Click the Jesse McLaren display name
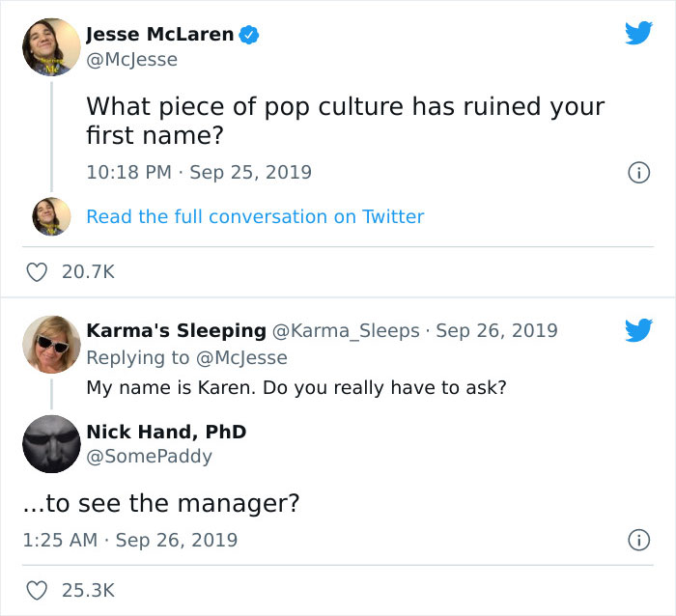 [159, 35]
